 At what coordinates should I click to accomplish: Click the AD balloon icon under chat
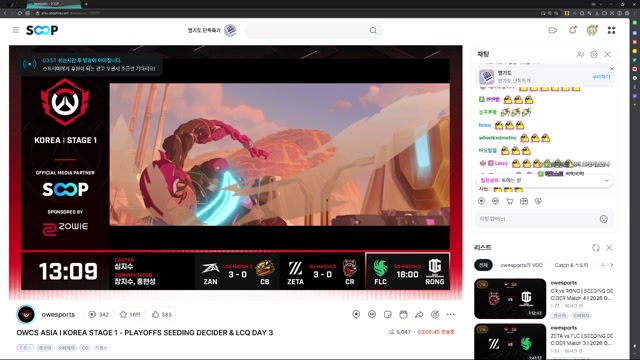point(495,201)
